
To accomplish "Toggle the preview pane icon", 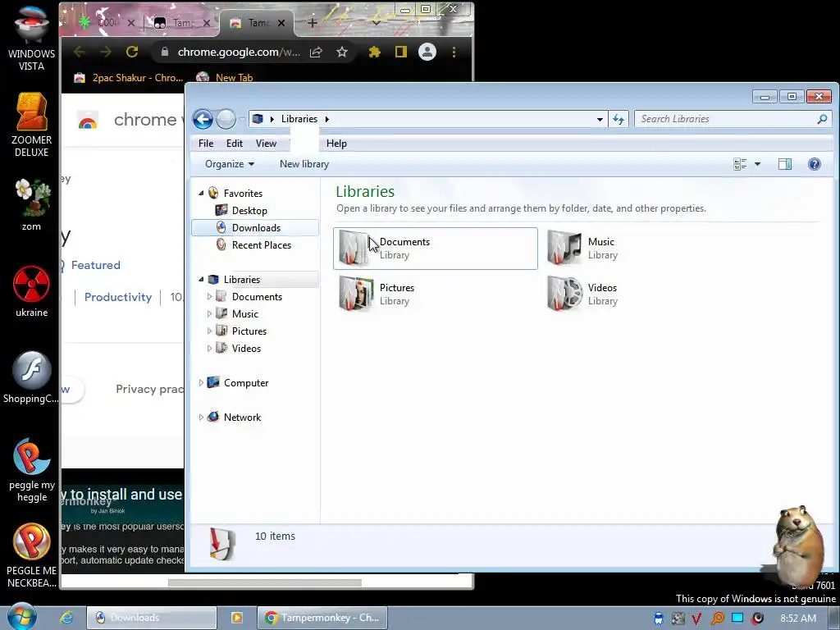I will click(x=785, y=164).
